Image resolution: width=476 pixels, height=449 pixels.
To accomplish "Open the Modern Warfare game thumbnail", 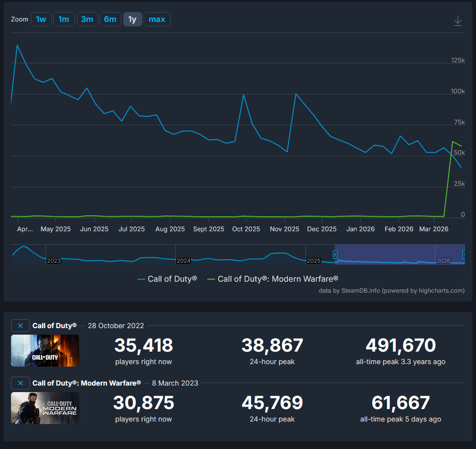I will 45,408.
